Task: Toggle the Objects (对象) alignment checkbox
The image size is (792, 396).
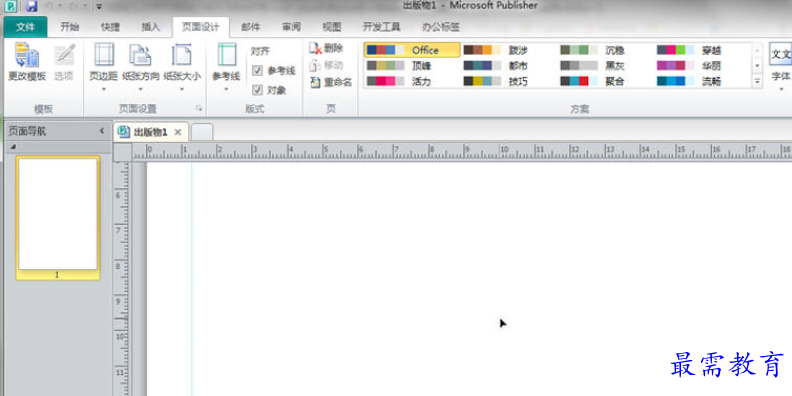Action: (x=258, y=90)
